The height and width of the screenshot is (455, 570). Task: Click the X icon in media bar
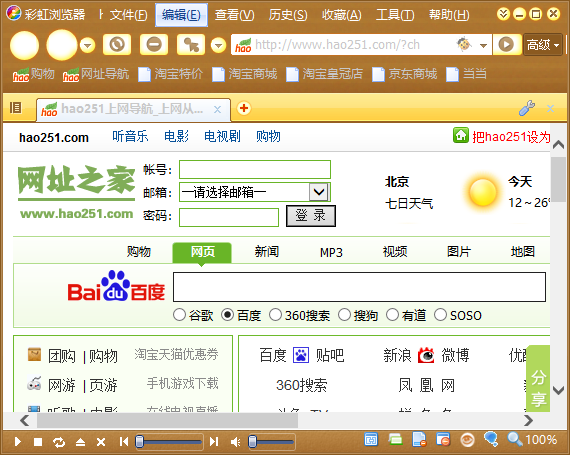point(101,442)
